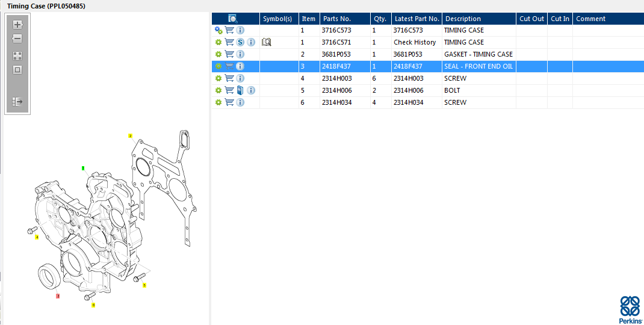The width and height of the screenshot is (644, 325).
Task: Show info for bolt 2314H006
Action: coord(251,90)
